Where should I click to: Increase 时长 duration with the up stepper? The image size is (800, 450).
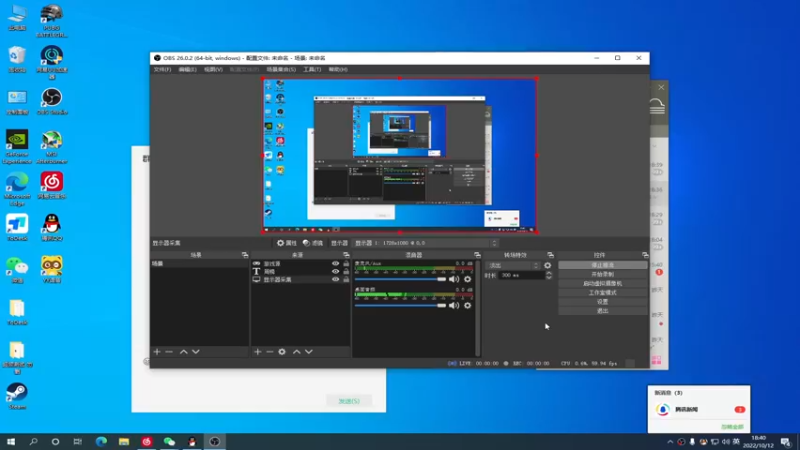coord(548,273)
